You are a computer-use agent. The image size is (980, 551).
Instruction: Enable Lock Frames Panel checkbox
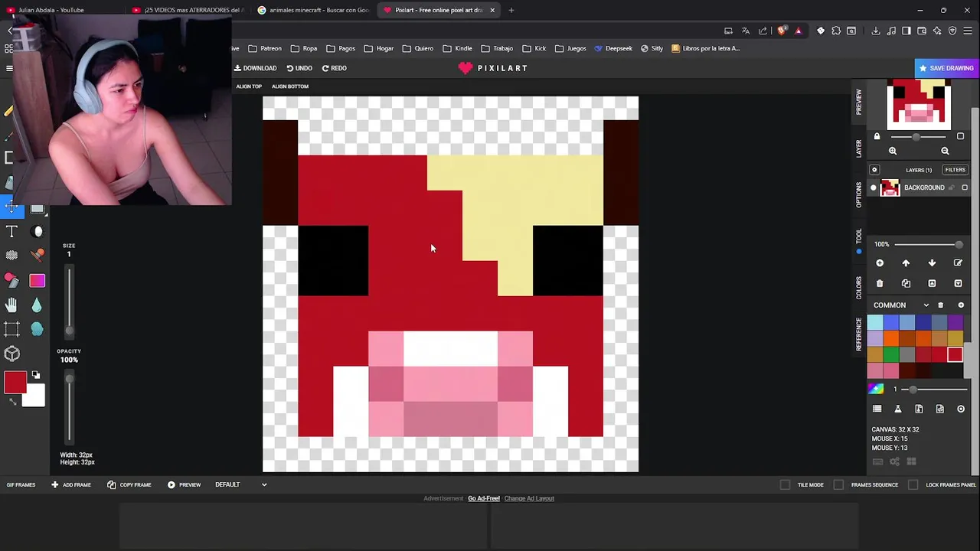913,484
